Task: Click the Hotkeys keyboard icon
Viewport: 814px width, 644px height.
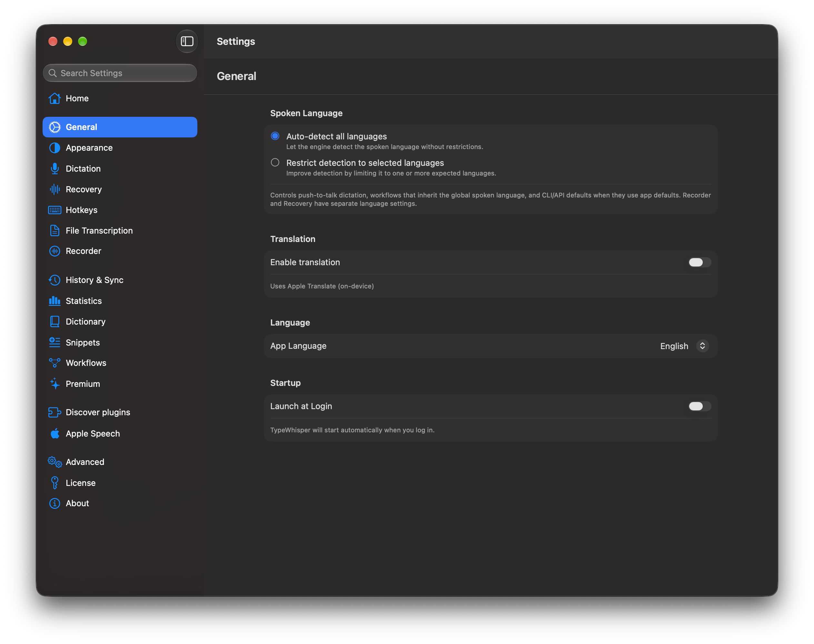Action: pos(55,210)
